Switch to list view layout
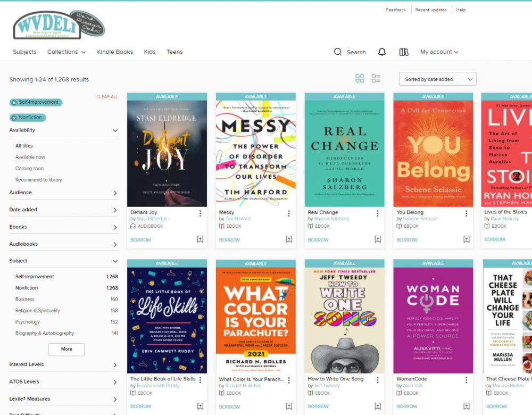 click(376, 79)
